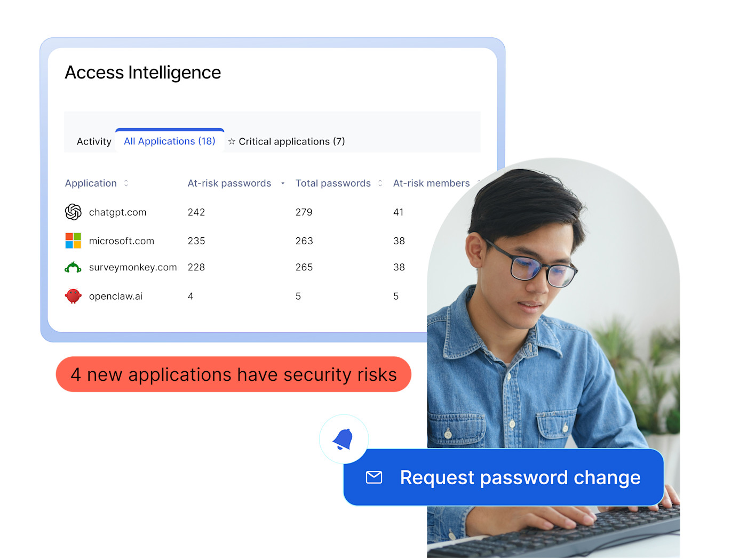Click the 235 at-risk passwords value
The image size is (747, 560).
point(196,241)
